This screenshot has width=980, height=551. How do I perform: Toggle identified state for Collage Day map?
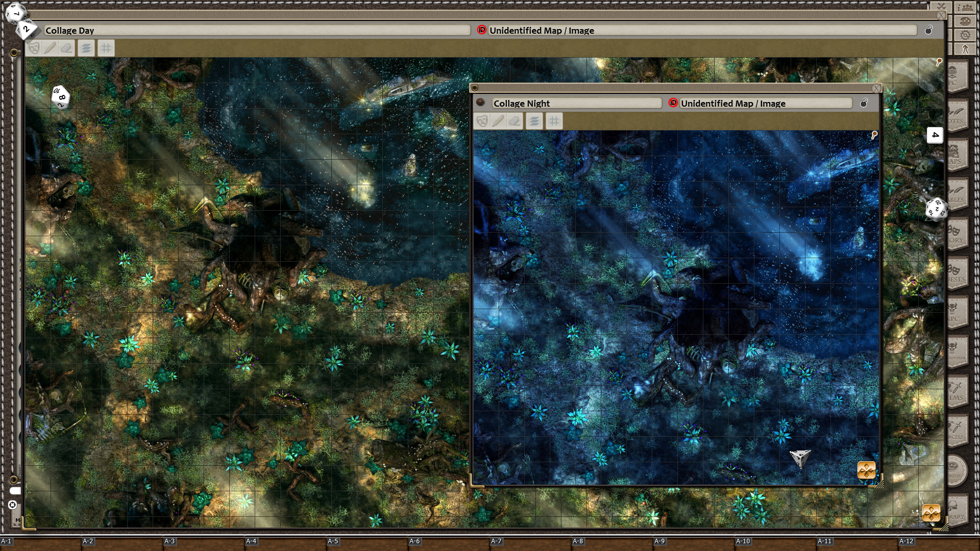tap(481, 30)
